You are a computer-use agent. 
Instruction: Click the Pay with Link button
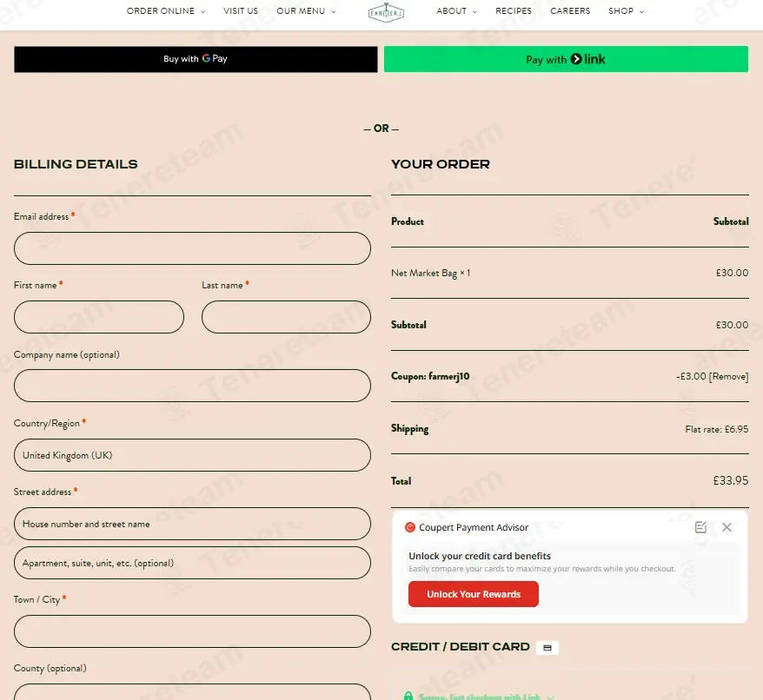click(x=566, y=59)
